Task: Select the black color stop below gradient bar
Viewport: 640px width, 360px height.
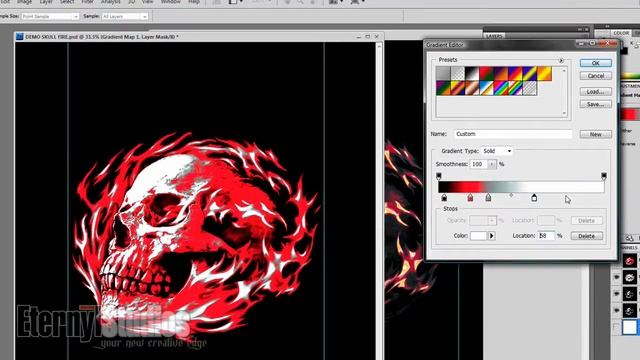Action: point(444,198)
